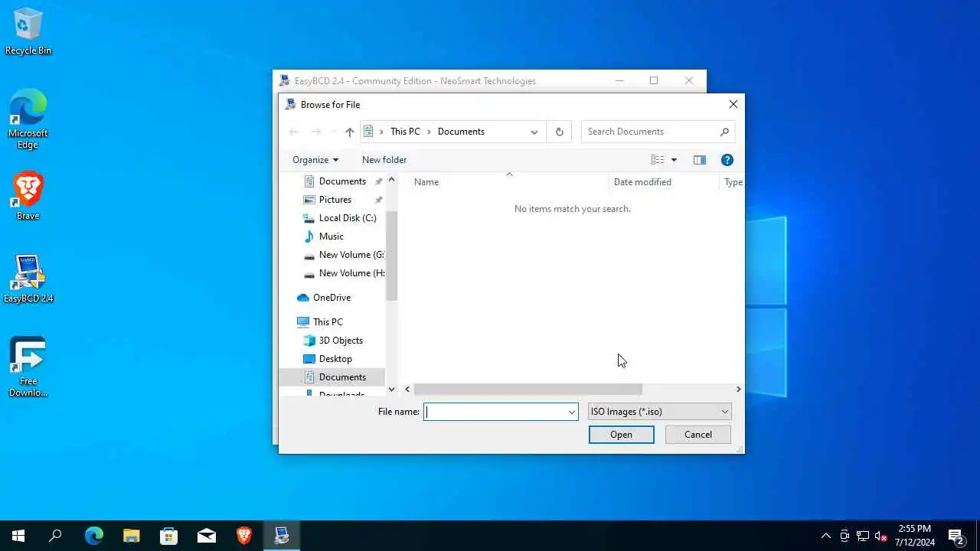The image size is (980, 551).
Task: Click the horizontal scrollbar thumb in file list
Action: [528, 390]
